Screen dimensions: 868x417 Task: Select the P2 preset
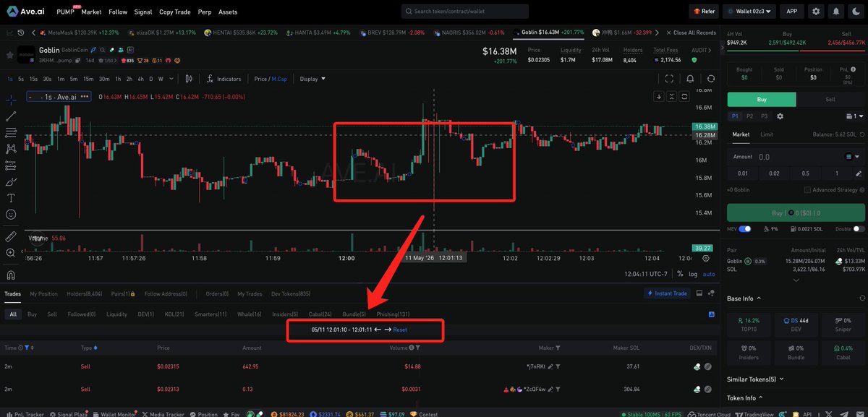pos(749,116)
